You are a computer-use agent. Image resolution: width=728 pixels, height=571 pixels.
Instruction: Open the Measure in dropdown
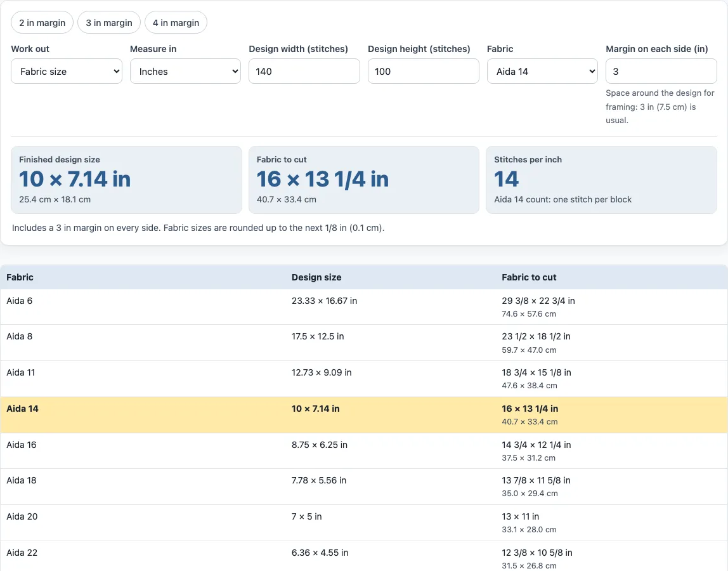[185, 71]
